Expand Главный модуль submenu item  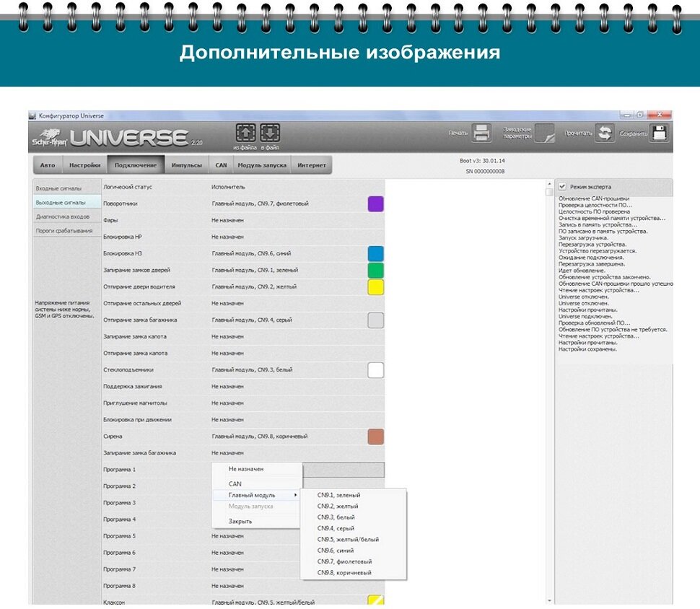pos(257,495)
